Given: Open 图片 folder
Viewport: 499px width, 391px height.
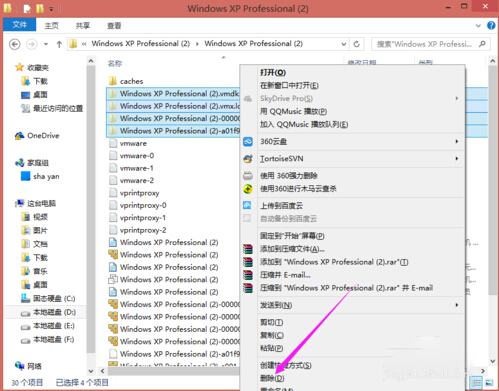Looking at the screenshot, I should click(40, 231).
